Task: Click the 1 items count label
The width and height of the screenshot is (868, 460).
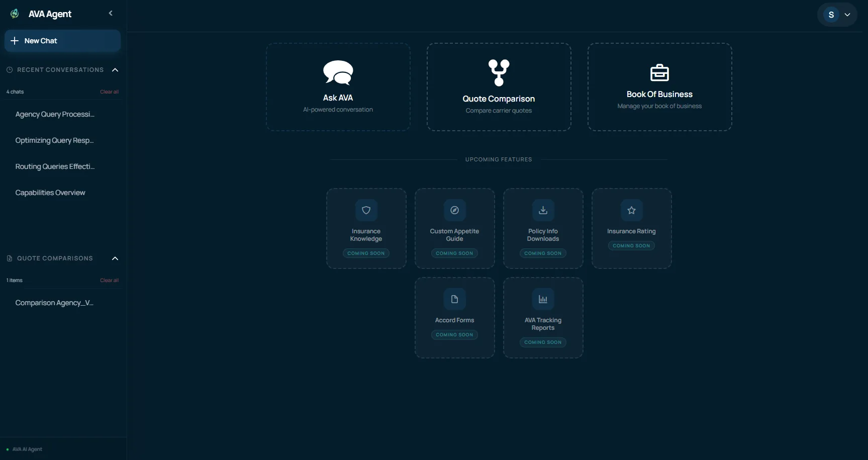Action: (15, 281)
